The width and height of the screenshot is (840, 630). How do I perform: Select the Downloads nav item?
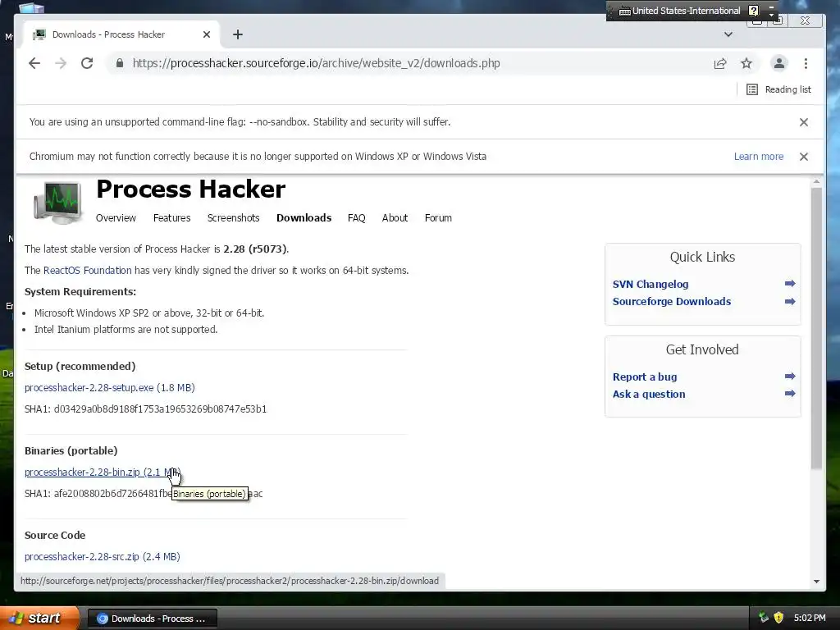[304, 218]
